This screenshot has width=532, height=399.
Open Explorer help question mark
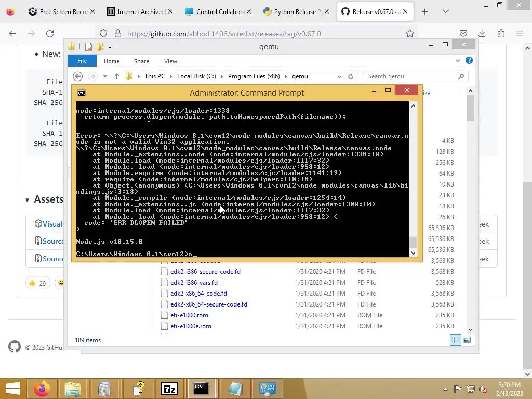(x=469, y=60)
